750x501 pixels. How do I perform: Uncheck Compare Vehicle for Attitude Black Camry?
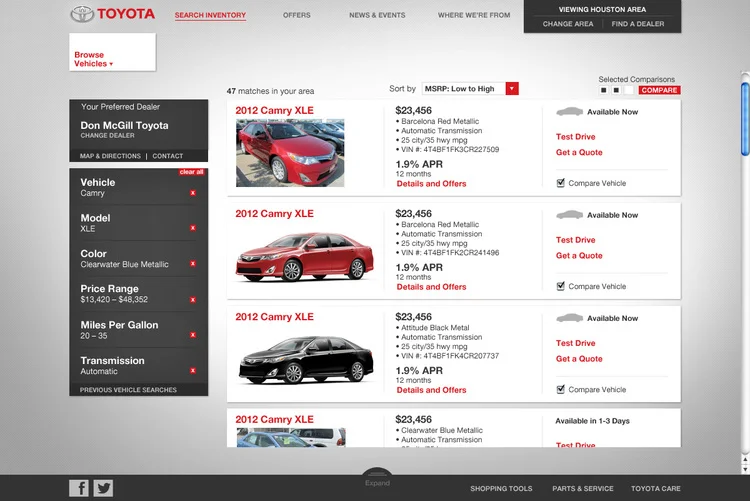pyautogui.click(x=561, y=390)
